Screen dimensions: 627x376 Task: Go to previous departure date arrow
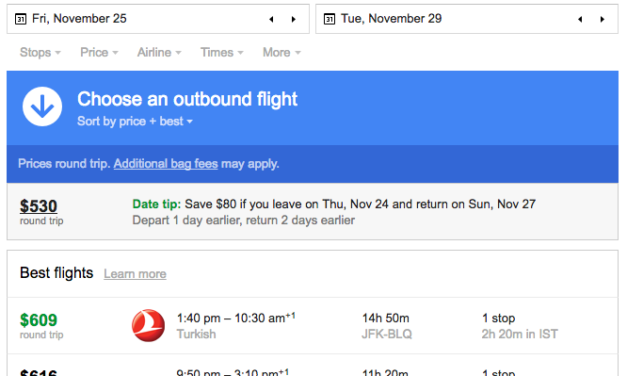pos(271,19)
